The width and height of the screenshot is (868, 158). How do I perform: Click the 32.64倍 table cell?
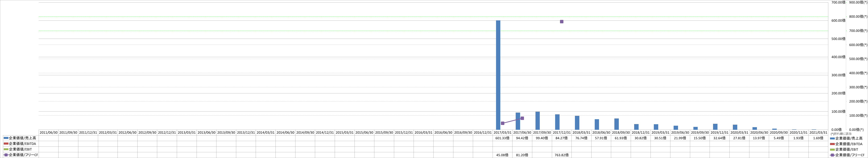coord(719,138)
